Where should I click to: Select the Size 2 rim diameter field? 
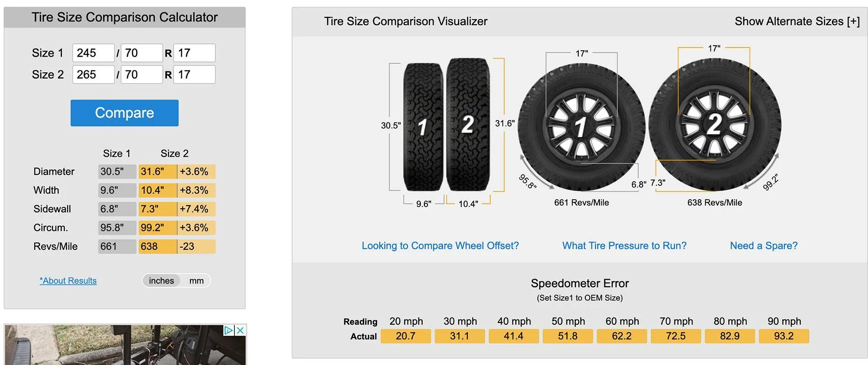[x=195, y=74]
